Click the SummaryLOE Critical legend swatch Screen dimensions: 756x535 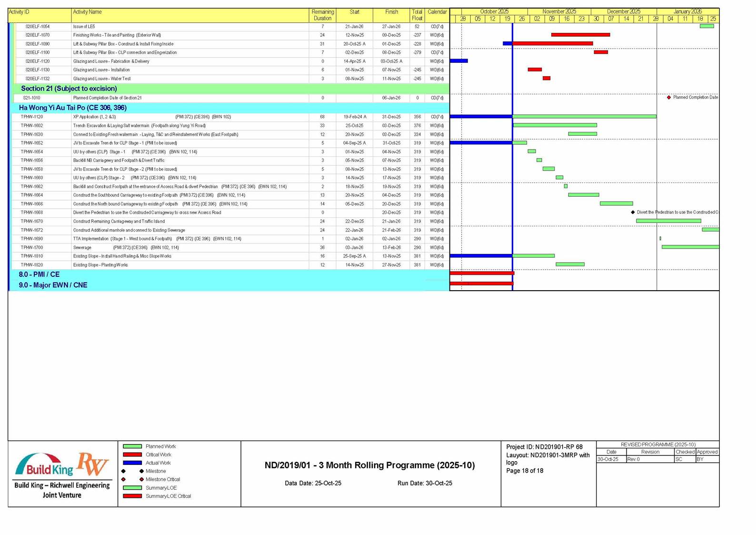click(132, 496)
